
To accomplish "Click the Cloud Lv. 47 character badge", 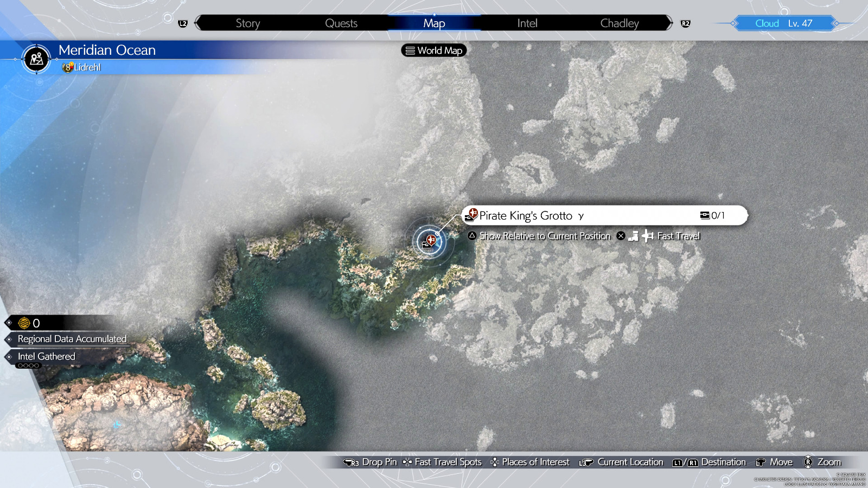I will [x=783, y=23].
